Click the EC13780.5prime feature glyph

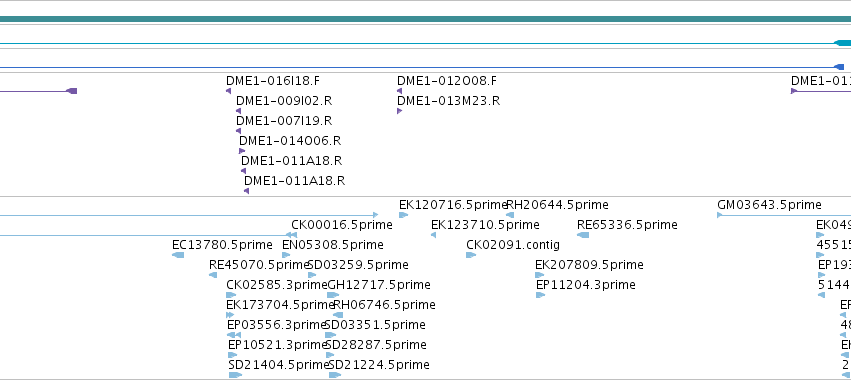178,255
